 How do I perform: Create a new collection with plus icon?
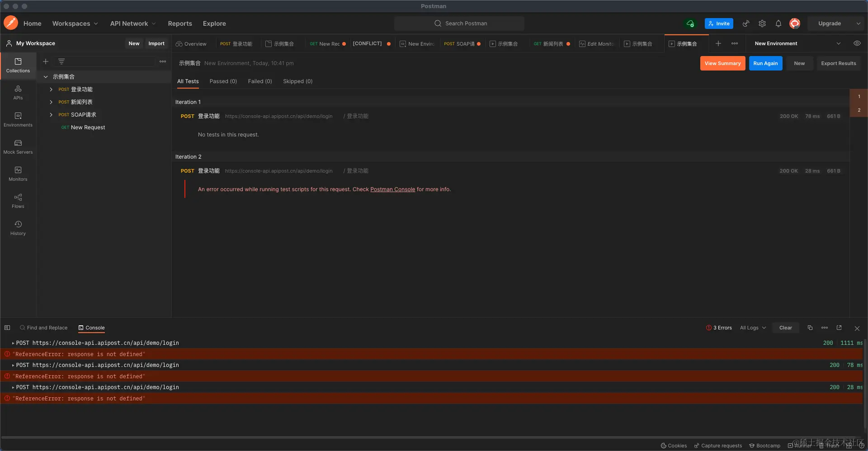pyautogui.click(x=46, y=61)
